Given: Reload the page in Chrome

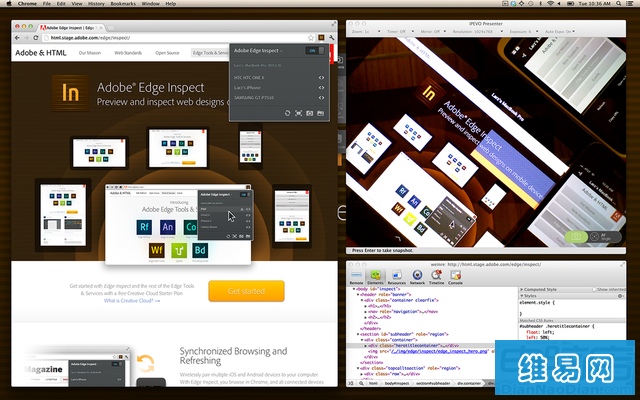Looking at the screenshot, I should click(x=36, y=38).
